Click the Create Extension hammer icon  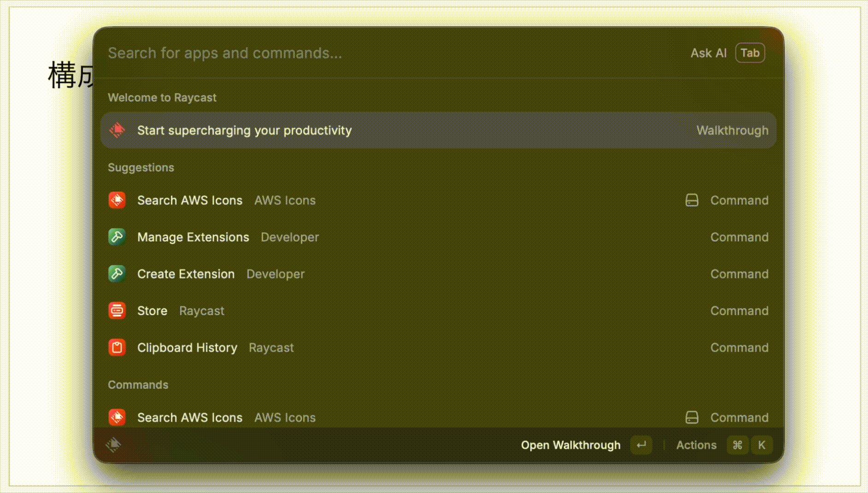click(x=117, y=274)
